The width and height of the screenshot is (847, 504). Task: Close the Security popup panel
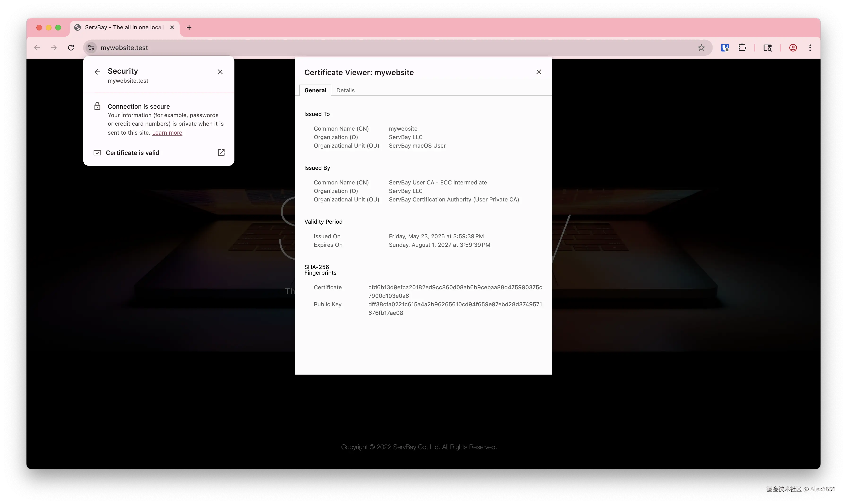click(220, 72)
